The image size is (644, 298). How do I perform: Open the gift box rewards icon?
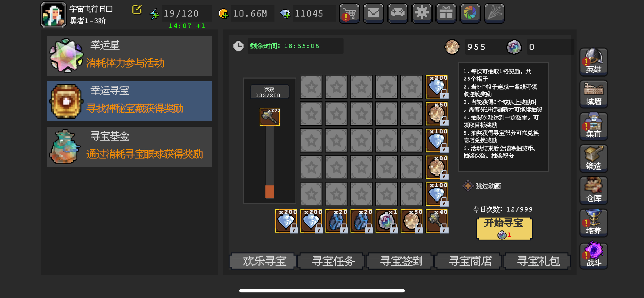(x=446, y=13)
